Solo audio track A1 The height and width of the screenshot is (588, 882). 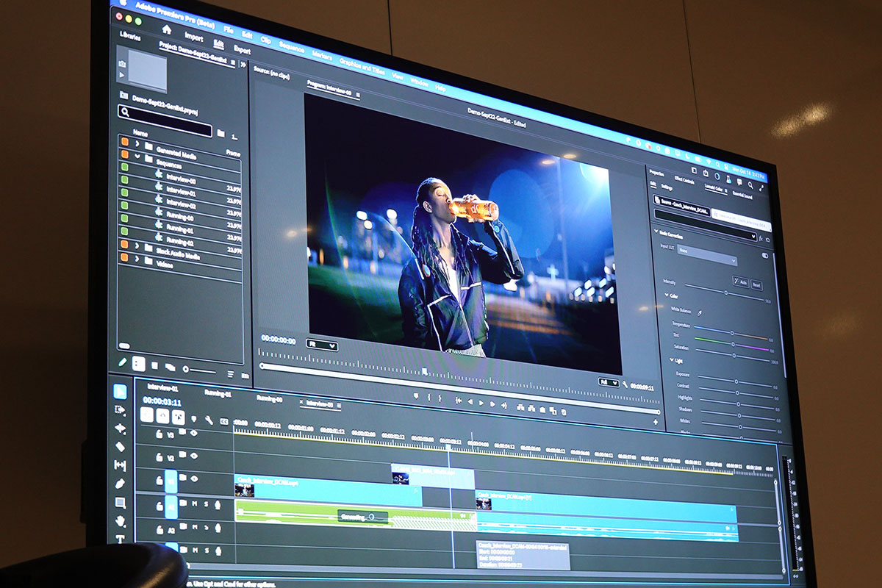click(206, 504)
